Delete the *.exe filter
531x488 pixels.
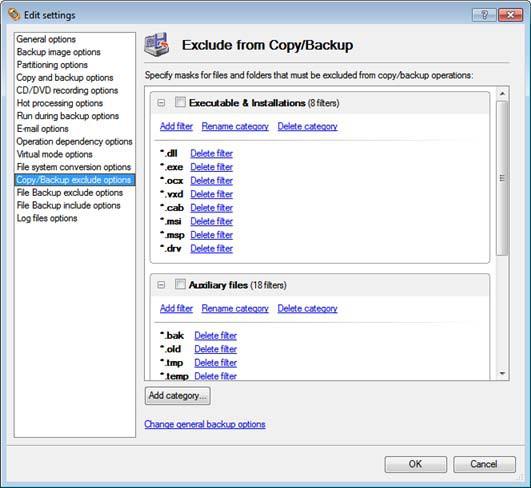pos(212,167)
